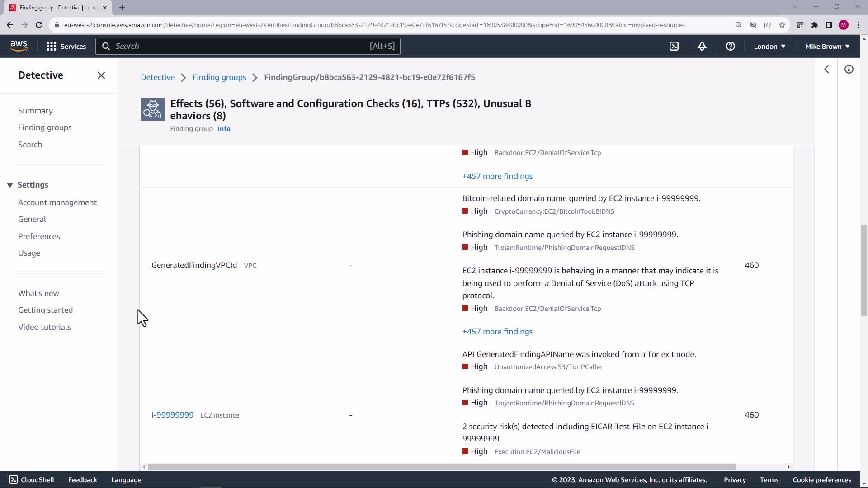
Task: Show +457 more findings for GeneratedFindingVPCId
Action: point(497,332)
